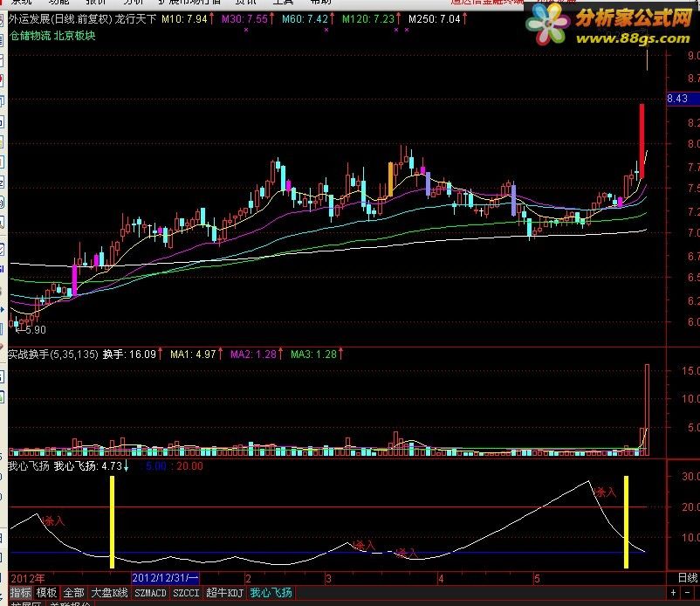Open the 北京板块 sector link
The height and width of the screenshot is (606, 700).
[x=75, y=36]
